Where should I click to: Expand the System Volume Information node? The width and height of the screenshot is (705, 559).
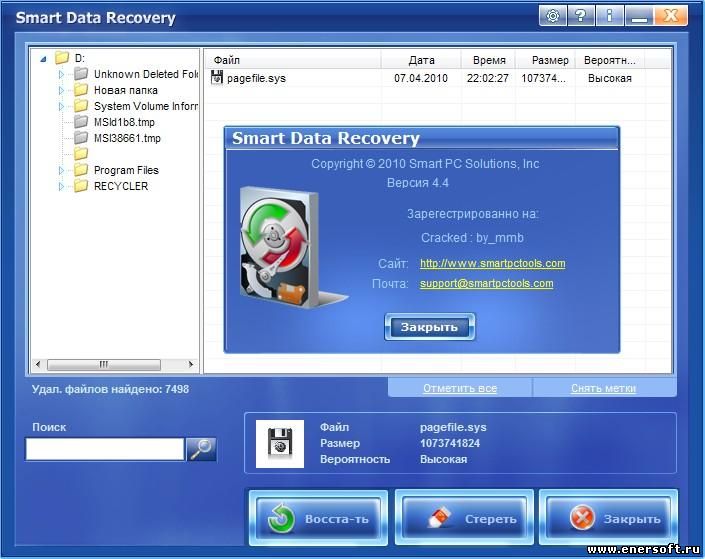(x=61, y=107)
